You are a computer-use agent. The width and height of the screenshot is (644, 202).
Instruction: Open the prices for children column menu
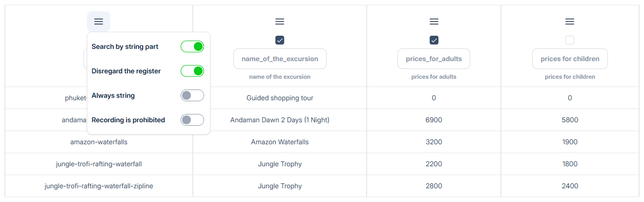[x=569, y=22]
